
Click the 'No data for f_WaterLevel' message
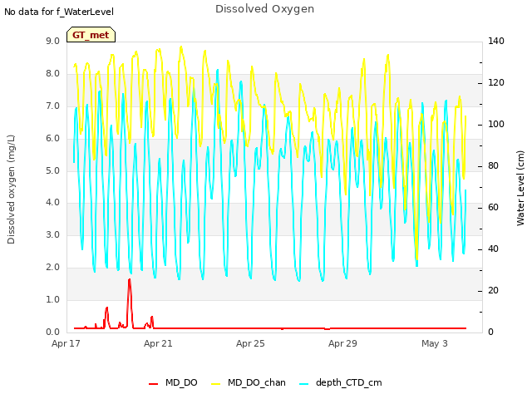(x=59, y=12)
